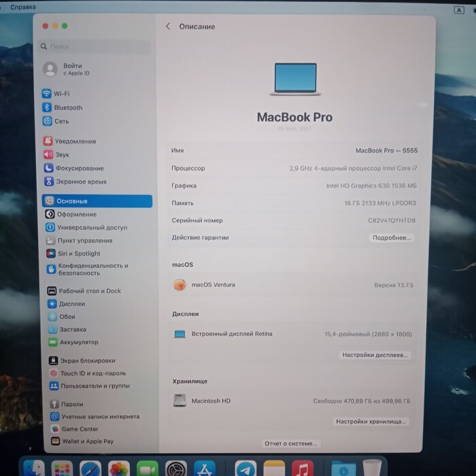The height and width of the screenshot is (476, 476).
Task: Open Downloads folder in Dock
Action: [343, 468]
